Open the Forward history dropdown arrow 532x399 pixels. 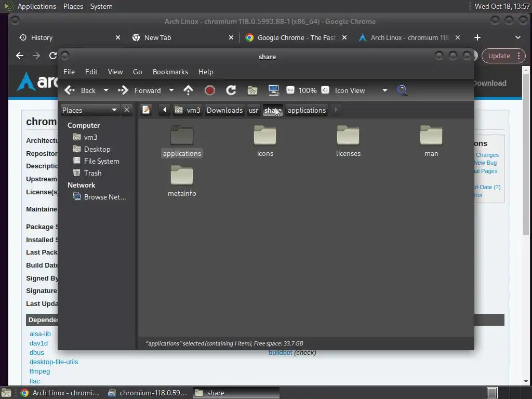(x=171, y=90)
